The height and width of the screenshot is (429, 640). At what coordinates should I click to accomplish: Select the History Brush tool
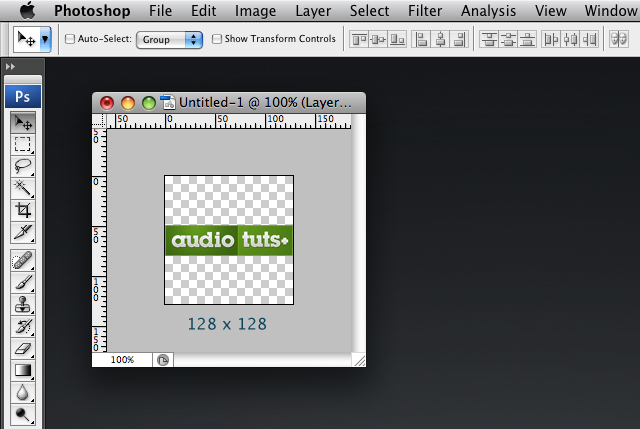(x=23, y=327)
